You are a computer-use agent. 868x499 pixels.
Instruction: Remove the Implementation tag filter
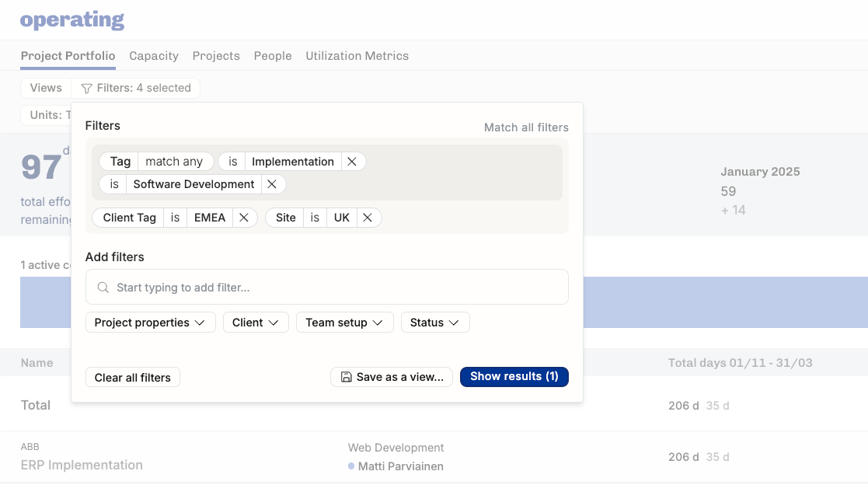click(x=352, y=162)
